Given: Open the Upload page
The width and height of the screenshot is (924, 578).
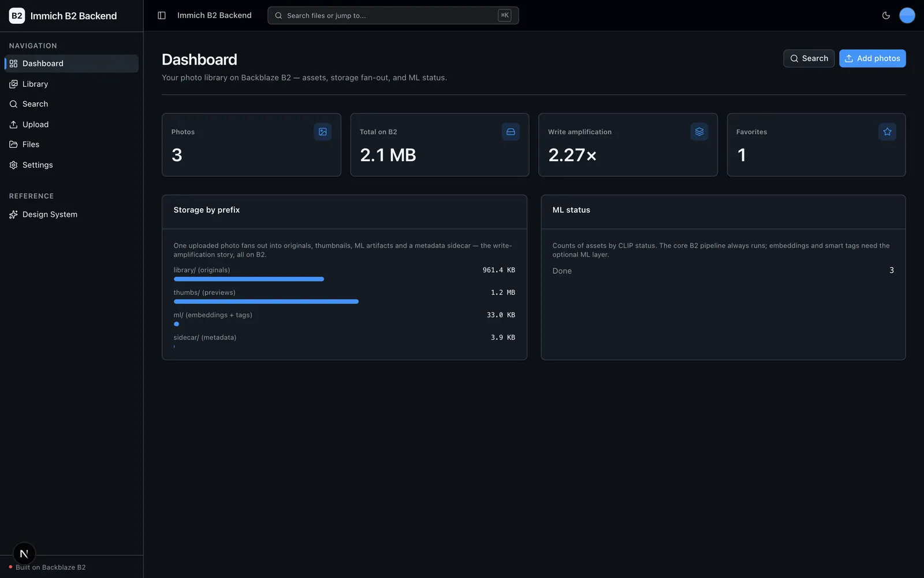Looking at the screenshot, I should tap(72, 124).
